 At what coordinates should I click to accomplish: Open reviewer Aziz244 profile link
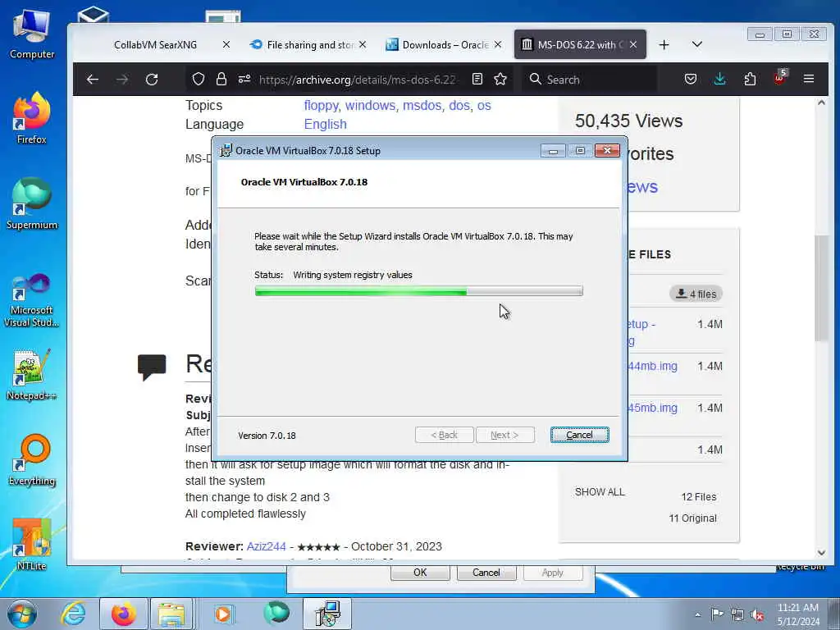267,546
